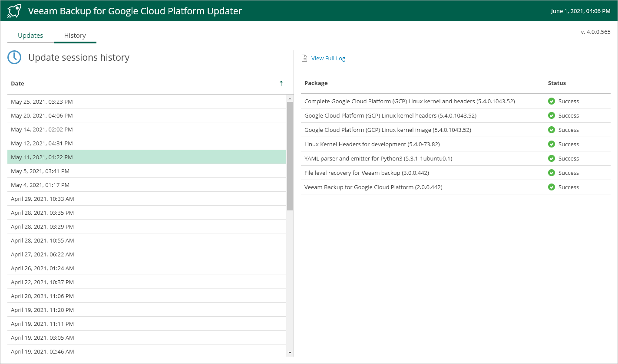Select session May 12, 2021, 04:31 PM
Image resolution: width=618 pixels, height=364 pixels.
[x=147, y=143]
